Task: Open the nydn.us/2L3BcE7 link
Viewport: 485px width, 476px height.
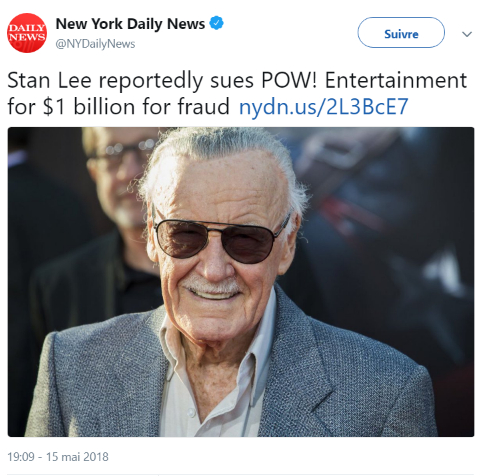Action: tap(324, 107)
